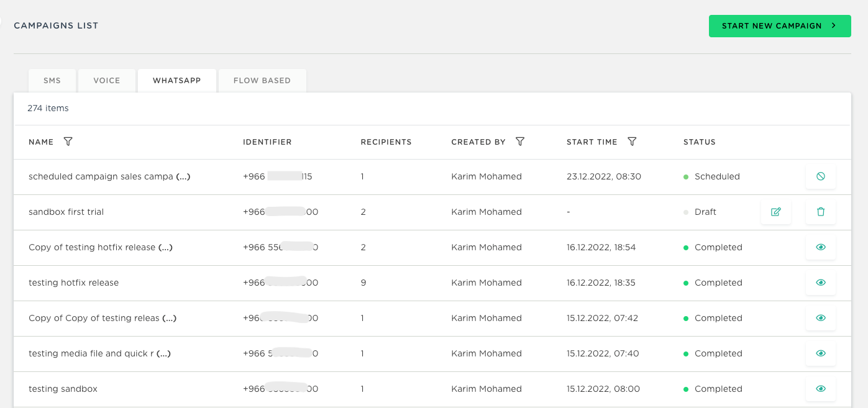The width and height of the screenshot is (868, 408).
Task: Delete the sandbox first trial draft
Action: click(x=821, y=212)
